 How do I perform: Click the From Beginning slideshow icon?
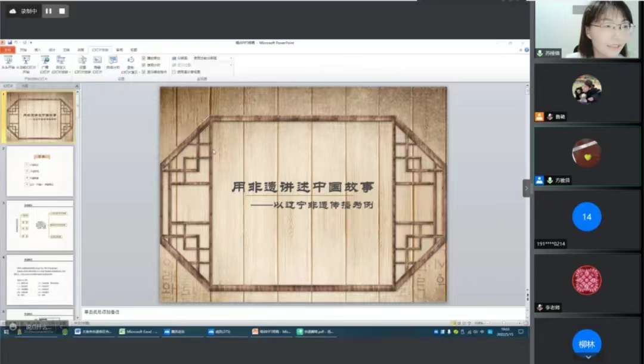coord(8,60)
